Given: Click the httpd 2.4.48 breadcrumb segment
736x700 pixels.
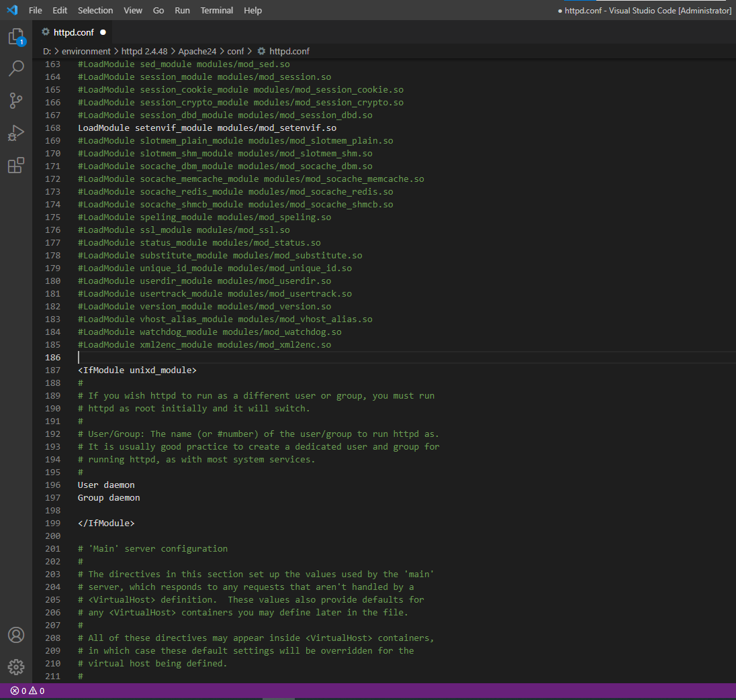Looking at the screenshot, I should (144, 51).
